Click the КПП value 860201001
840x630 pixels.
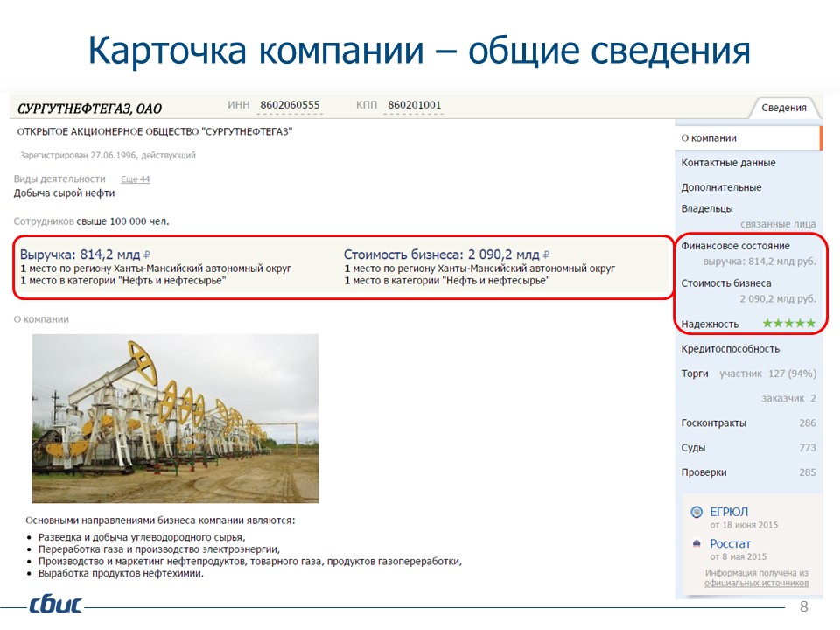click(414, 105)
